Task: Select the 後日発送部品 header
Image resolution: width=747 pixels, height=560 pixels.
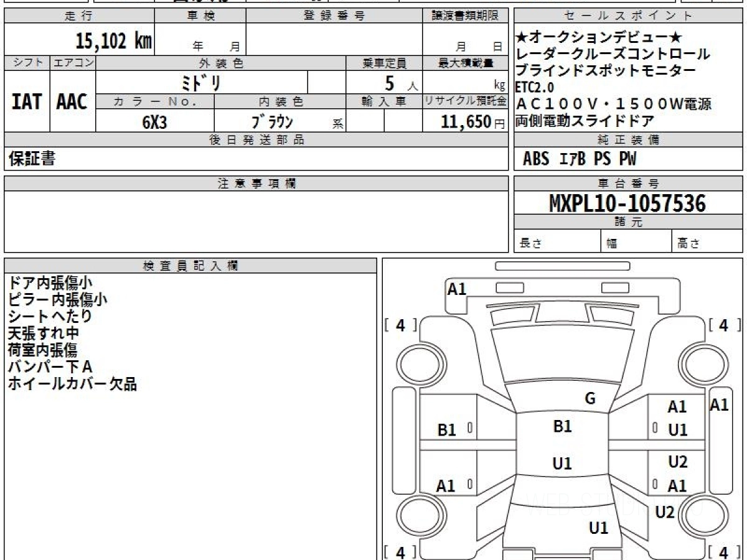Action: coord(256,140)
